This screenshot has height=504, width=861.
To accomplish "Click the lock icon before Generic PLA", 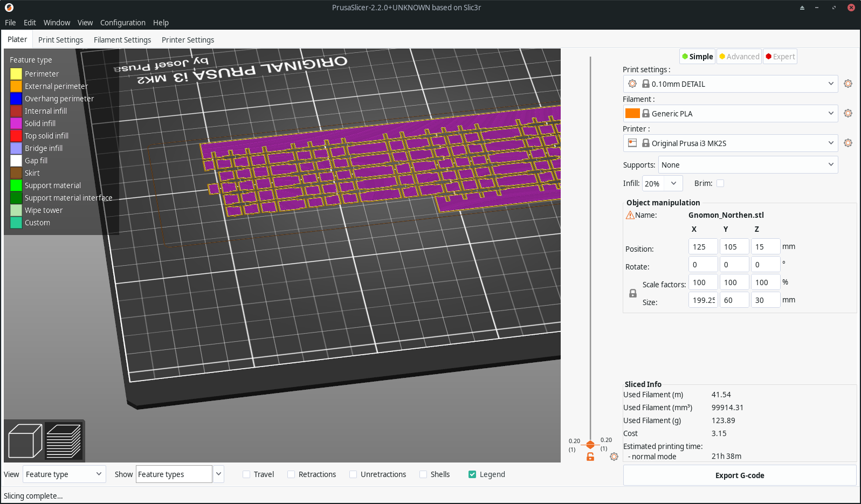I will click(646, 113).
